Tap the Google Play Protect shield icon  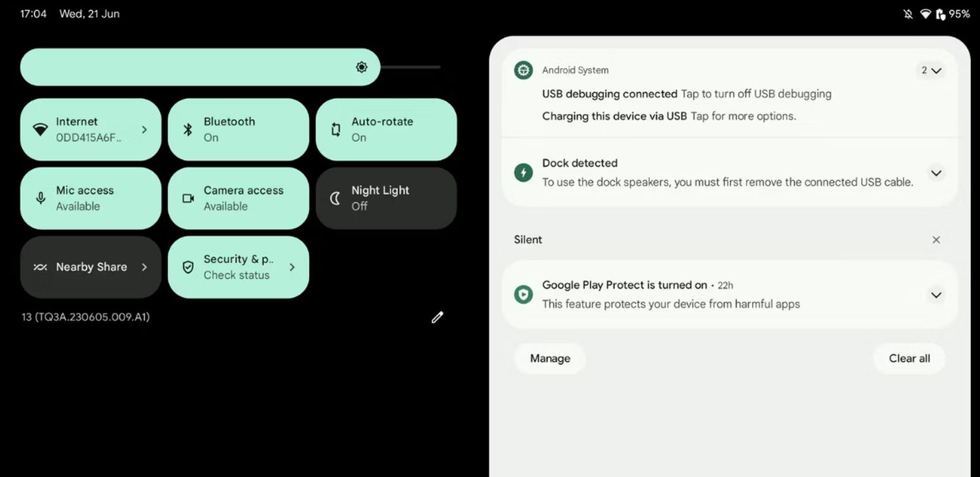click(523, 295)
